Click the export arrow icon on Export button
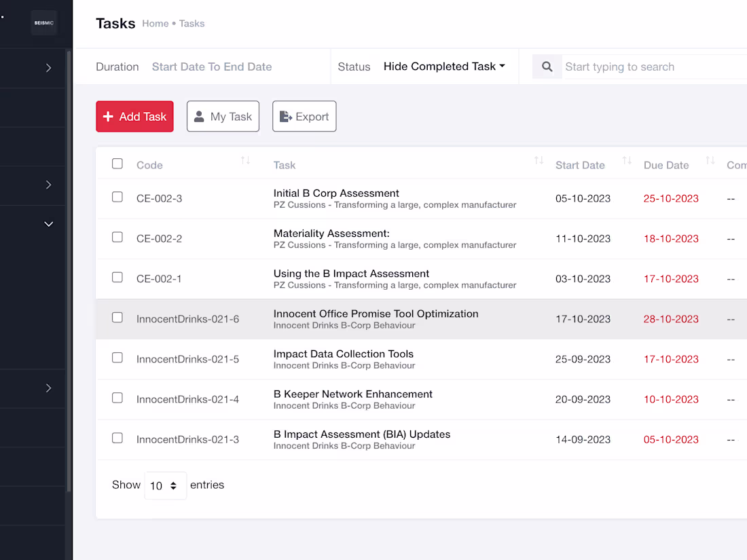The height and width of the screenshot is (560, 747). 285,115
